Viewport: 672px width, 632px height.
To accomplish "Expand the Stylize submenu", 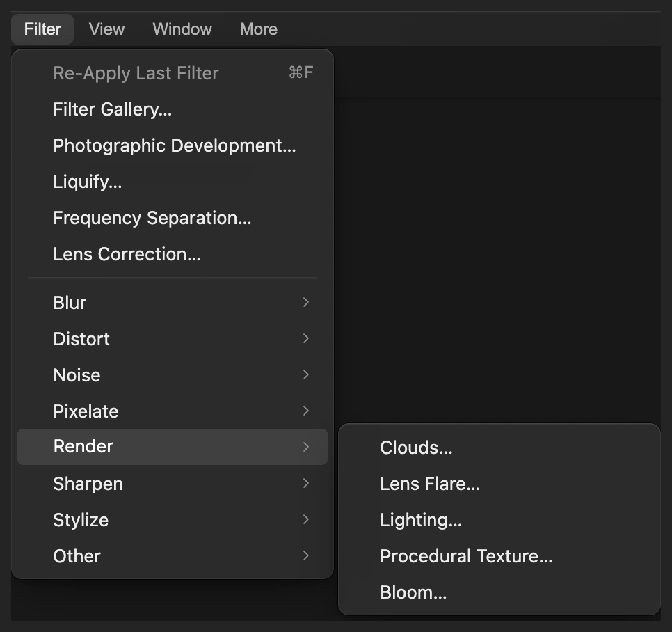I will point(173,520).
